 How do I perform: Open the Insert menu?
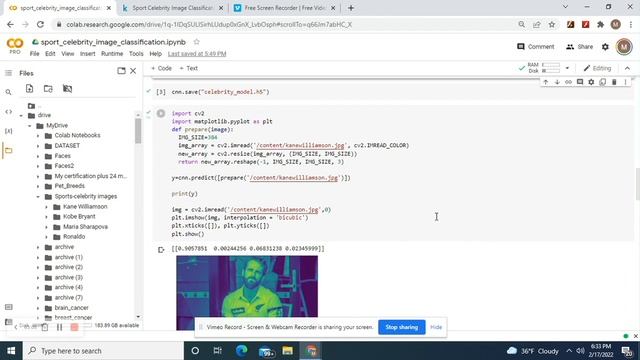pos(87,54)
